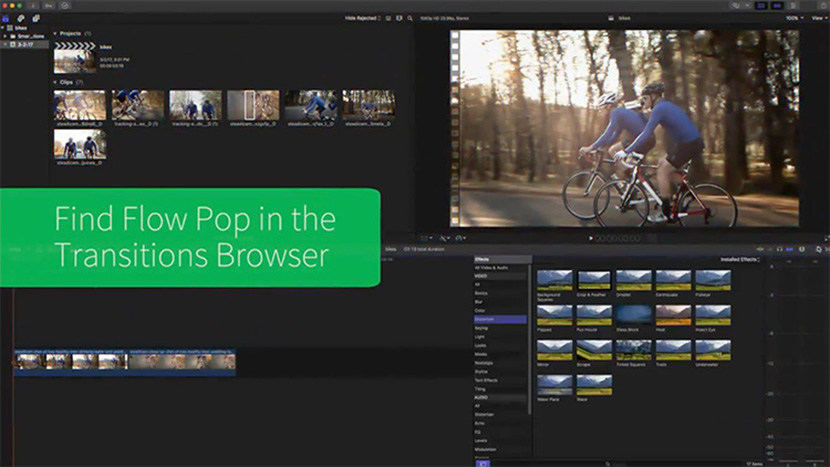
Task: Select the Color effects category
Action: tap(501, 311)
